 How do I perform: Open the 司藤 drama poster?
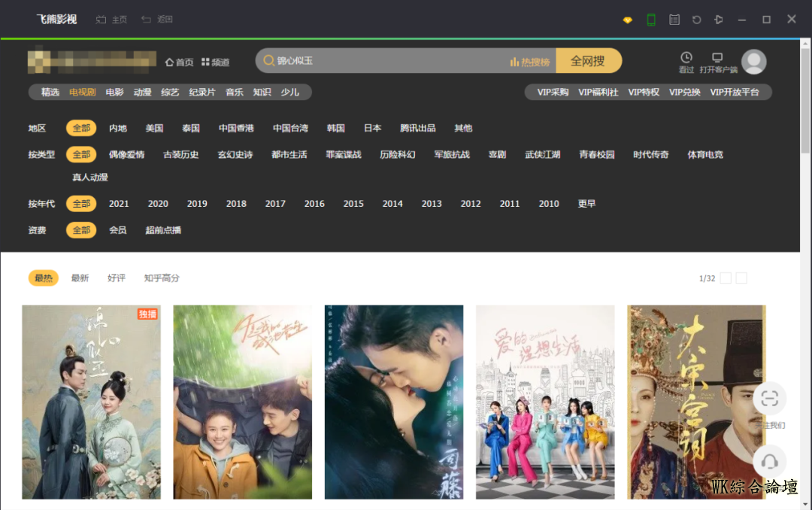coord(394,402)
